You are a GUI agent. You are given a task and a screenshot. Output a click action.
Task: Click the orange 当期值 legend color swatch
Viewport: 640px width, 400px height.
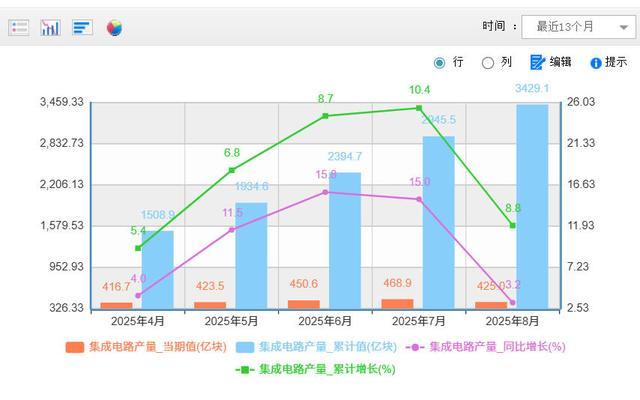(x=74, y=347)
